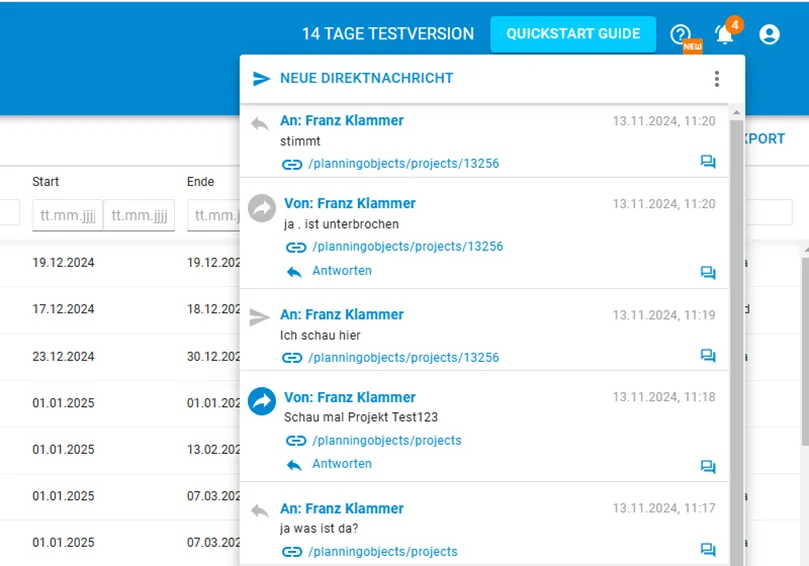809x566 pixels.
Task: Click link icon in 'ja was ist da?' message
Action: [x=292, y=552]
